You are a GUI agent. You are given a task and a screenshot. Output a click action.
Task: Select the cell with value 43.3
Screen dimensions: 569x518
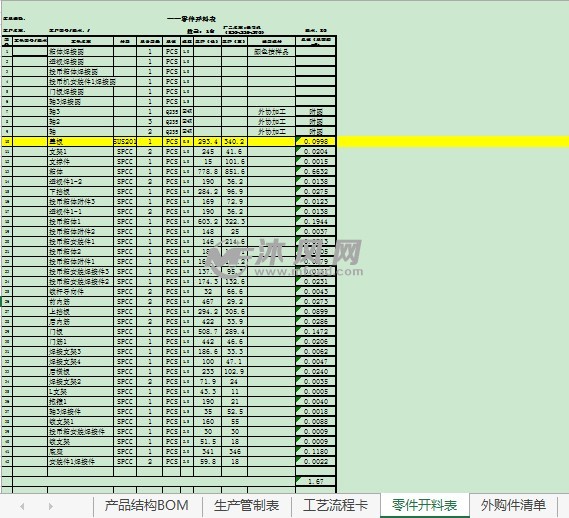click(x=208, y=391)
